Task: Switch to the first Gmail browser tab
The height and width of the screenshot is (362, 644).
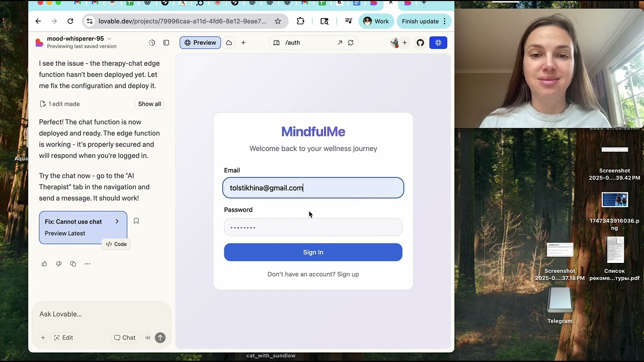Action: coord(77,3)
